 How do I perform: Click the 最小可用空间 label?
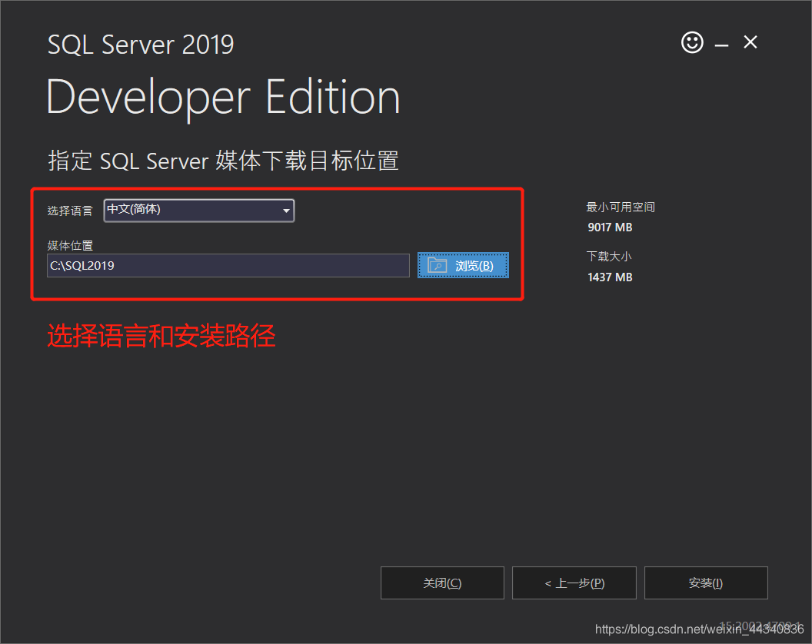621,207
